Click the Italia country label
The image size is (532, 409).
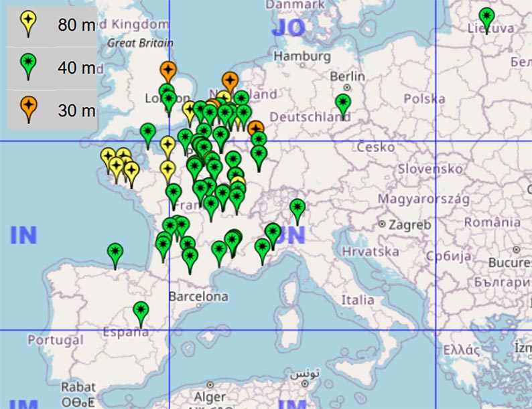tap(358, 300)
